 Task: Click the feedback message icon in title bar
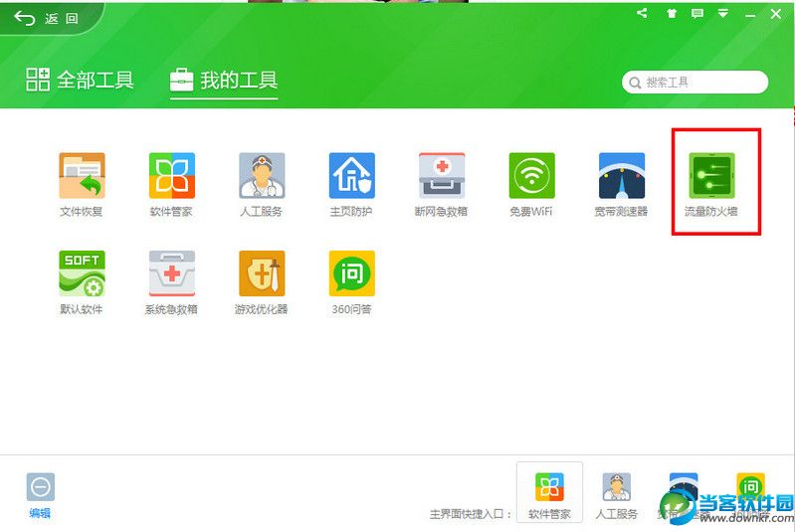(697, 14)
